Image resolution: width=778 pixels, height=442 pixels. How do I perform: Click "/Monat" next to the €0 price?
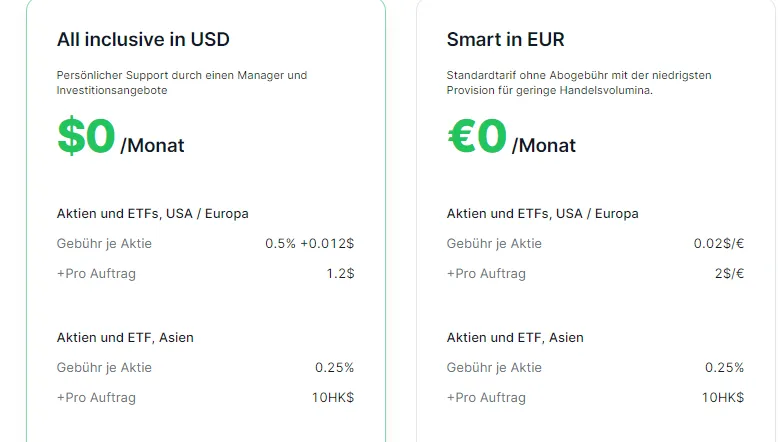[x=543, y=146]
